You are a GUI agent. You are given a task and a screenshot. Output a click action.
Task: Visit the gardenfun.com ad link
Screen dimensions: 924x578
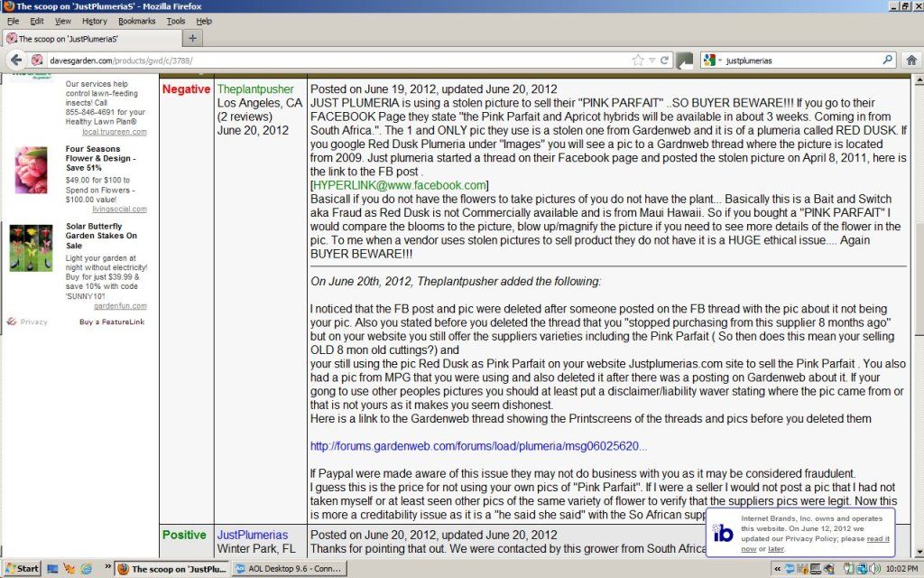click(x=120, y=306)
